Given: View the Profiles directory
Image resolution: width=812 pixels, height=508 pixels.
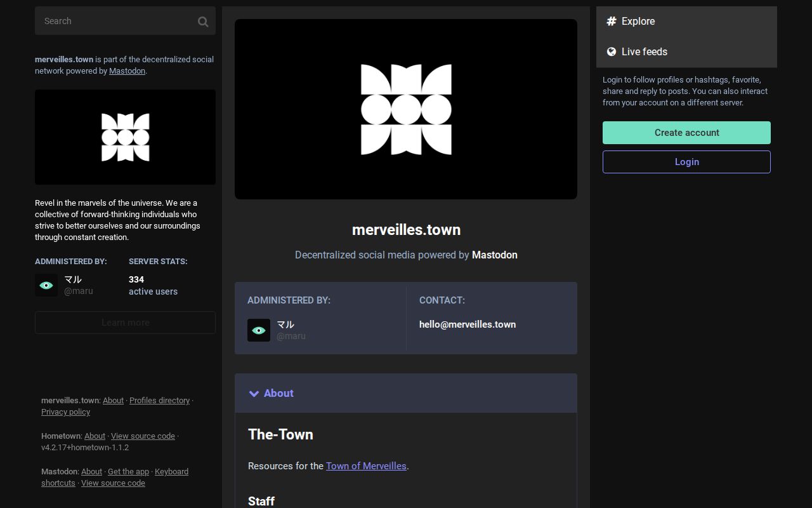Looking at the screenshot, I should tap(159, 400).
